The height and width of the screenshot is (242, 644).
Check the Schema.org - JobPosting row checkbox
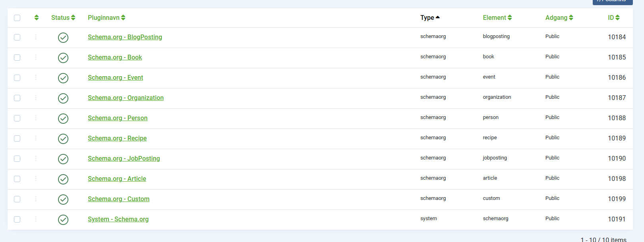17,159
